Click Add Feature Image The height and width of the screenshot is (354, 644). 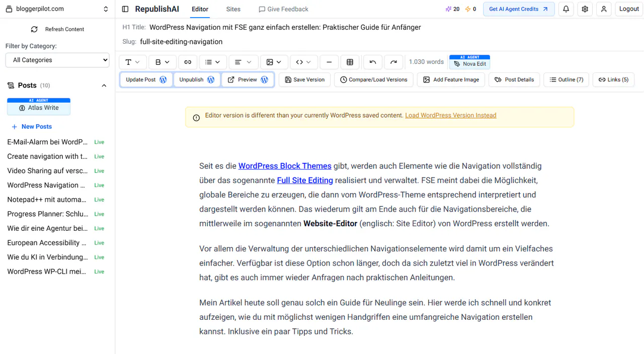coord(451,79)
